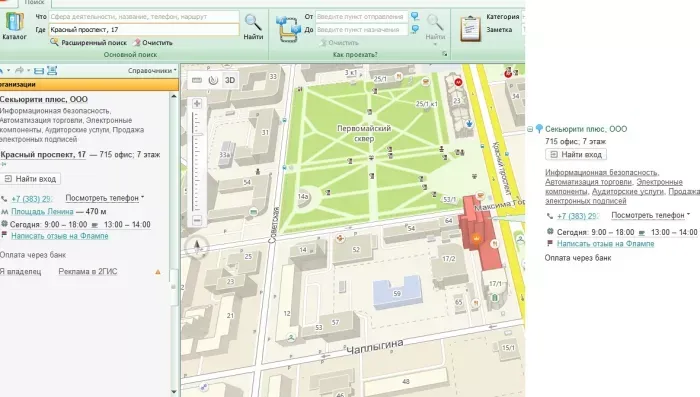Open Красный проспект, 17 address link
This screenshot has width=700, height=397.
tap(43, 155)
